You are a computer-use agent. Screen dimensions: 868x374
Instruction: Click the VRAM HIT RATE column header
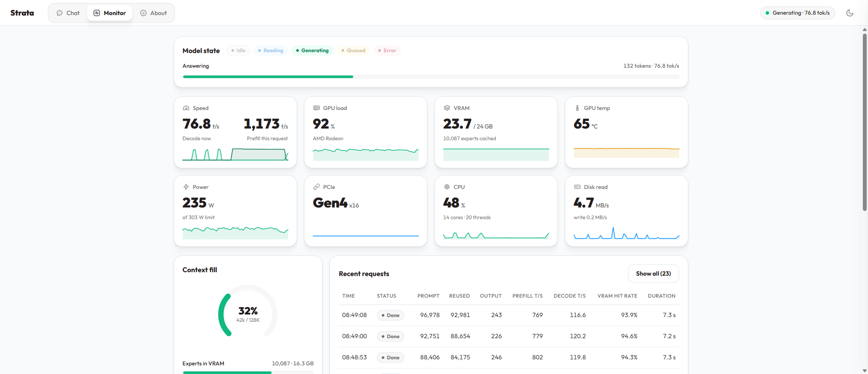[x=617, y=296]
